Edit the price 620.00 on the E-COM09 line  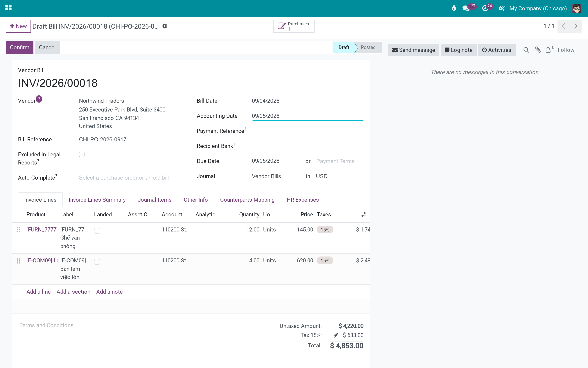[x=305, y=260]
